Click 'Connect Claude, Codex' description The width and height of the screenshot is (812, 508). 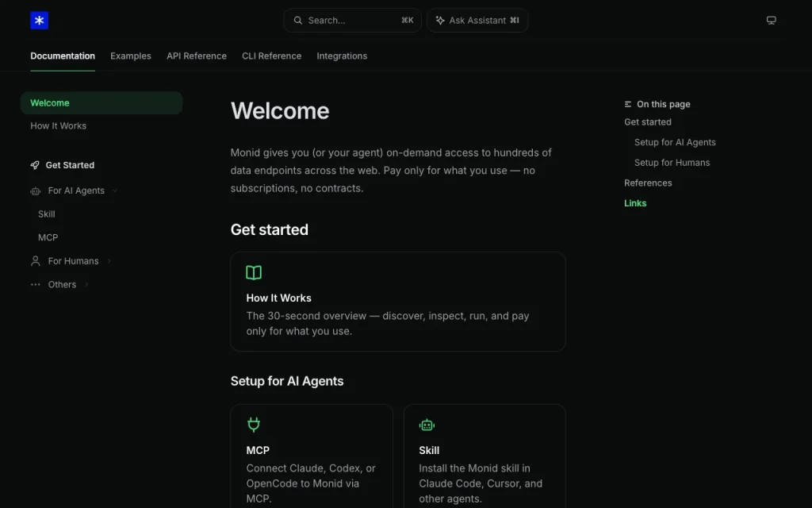pos(311,483)
